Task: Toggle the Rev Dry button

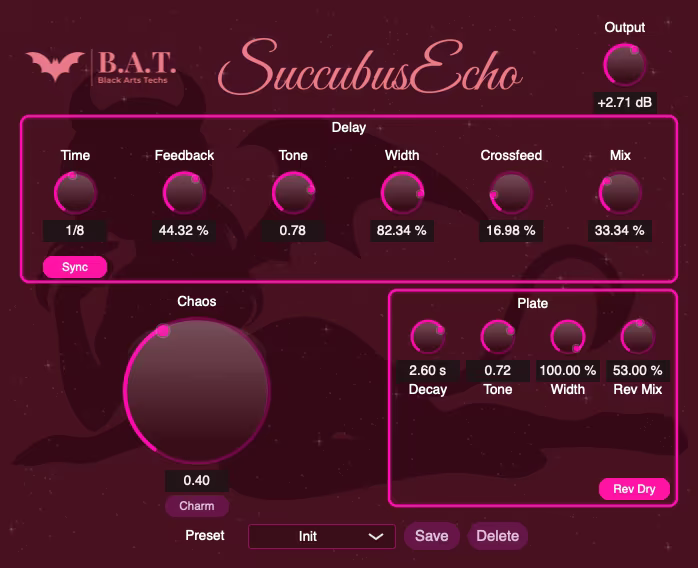Action: tap(634, 489)
